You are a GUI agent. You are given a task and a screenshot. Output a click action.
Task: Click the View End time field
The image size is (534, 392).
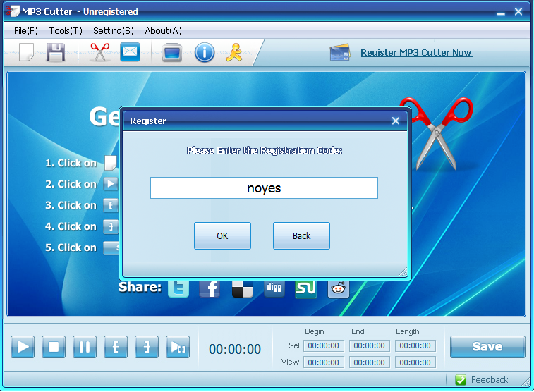pyautogui.click(x=370, y=362)
